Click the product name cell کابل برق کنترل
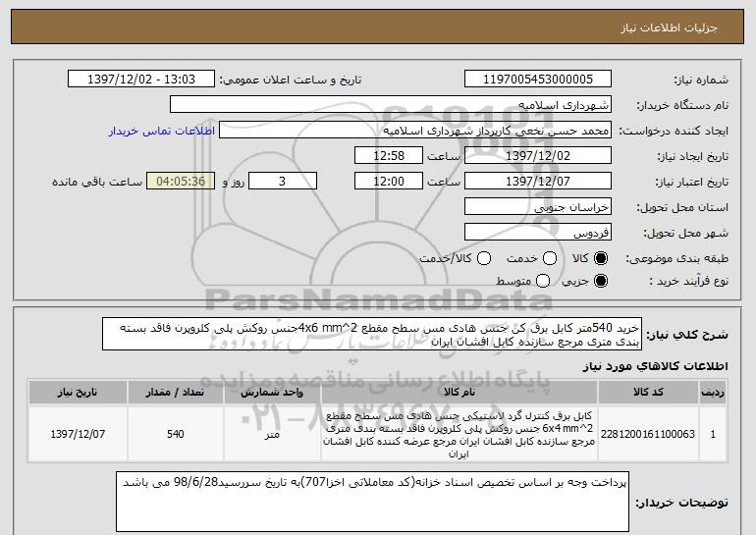This screenshot has height=535, width=756. point(459,434)
